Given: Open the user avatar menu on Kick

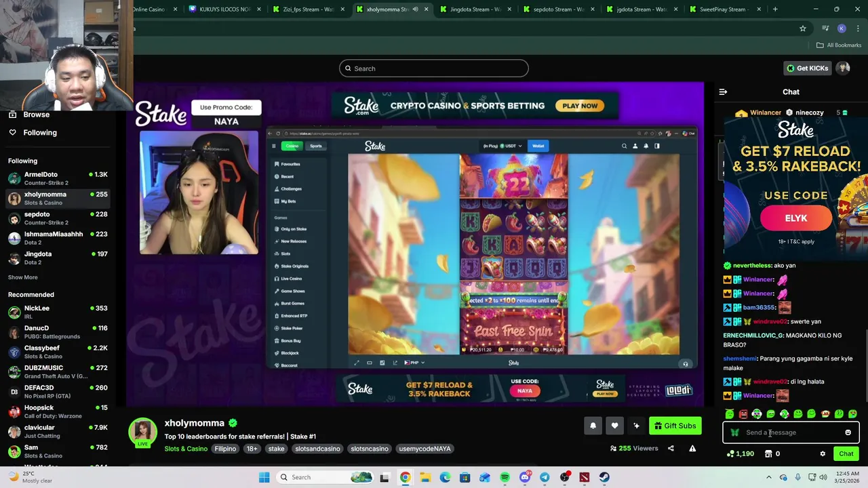Looking at the screenshot, I should (x=844, y=68).
